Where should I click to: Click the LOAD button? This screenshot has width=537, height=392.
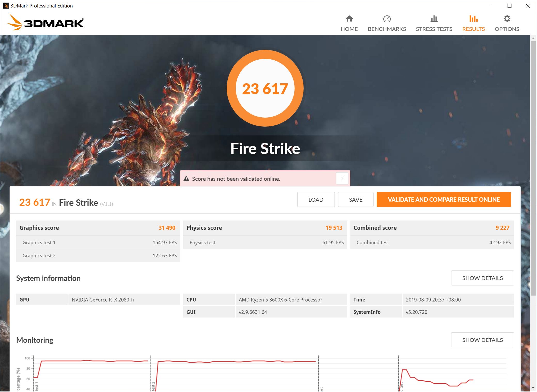pyautogui.click(x=316, y=199)
